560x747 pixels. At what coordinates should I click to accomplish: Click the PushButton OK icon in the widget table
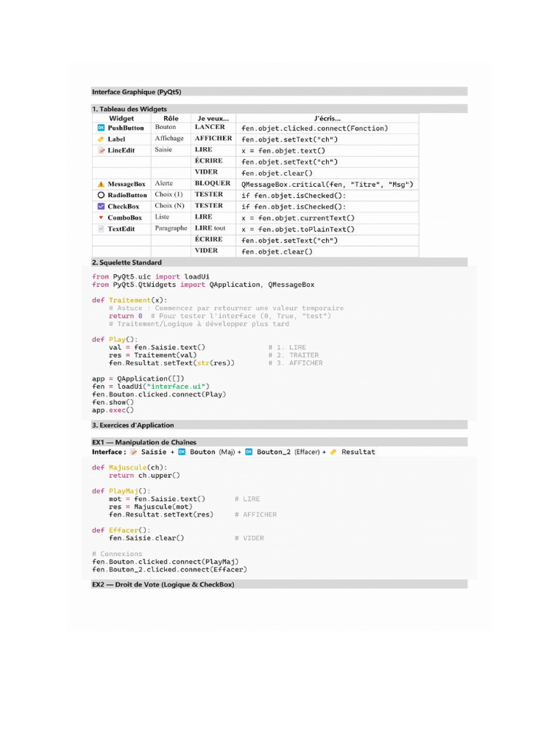click(101, 128)
